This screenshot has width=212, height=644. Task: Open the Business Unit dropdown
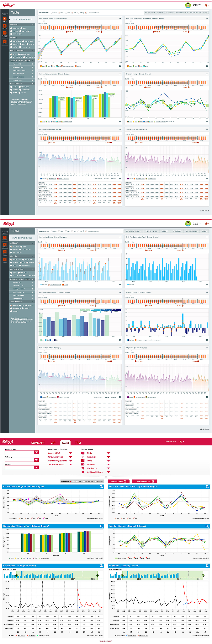tap(36, 452)
